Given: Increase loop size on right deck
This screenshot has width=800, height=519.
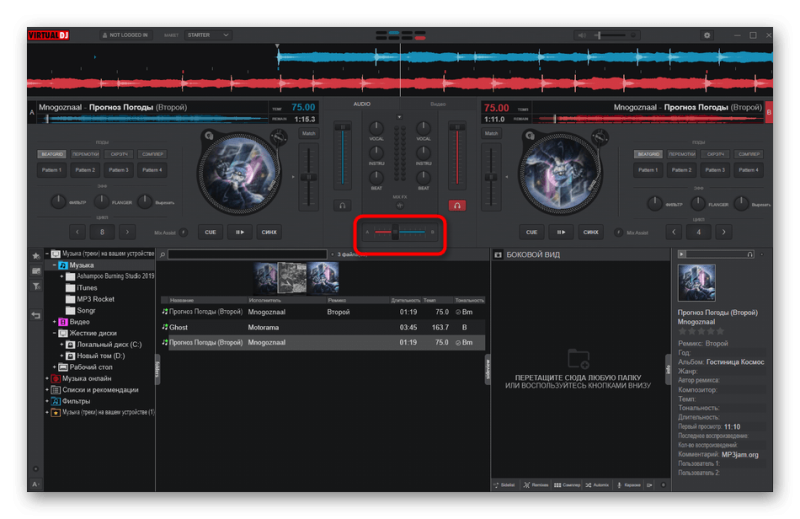Looking at the screenshot, I should [x=723, y=232].
